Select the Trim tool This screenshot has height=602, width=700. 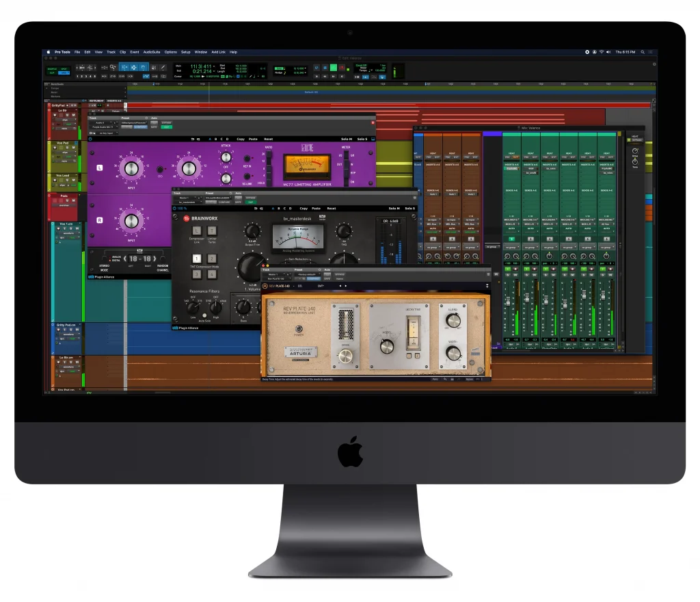click(124, 68)
